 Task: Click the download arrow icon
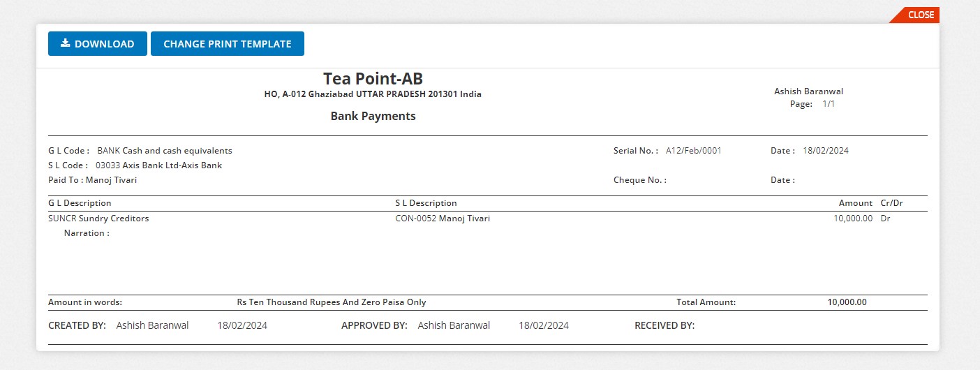66,43
